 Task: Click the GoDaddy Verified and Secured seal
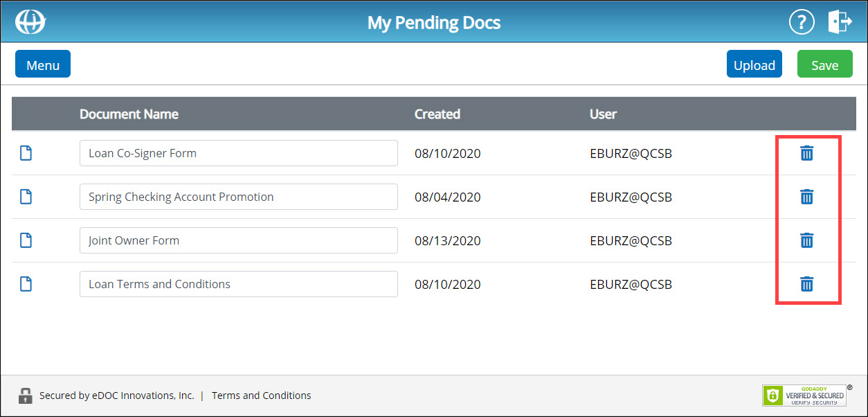pyautogui.click(x=806, y=395)
